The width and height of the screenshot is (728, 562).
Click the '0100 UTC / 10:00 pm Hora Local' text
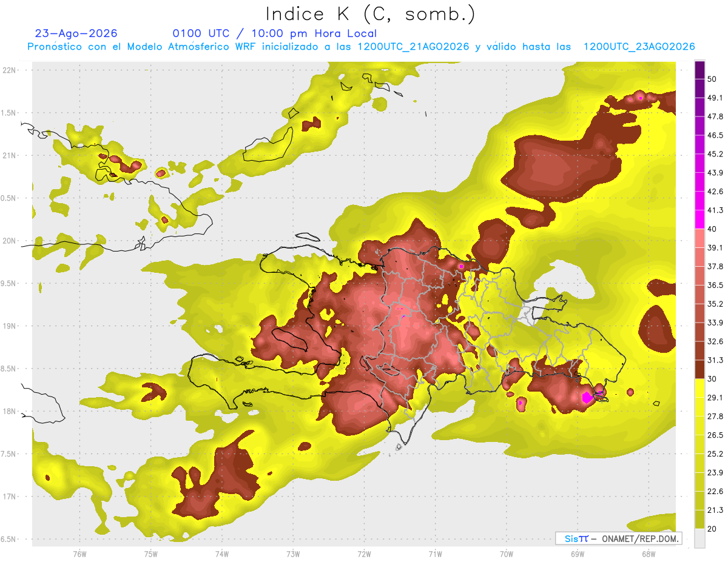(x=275, y=33)
